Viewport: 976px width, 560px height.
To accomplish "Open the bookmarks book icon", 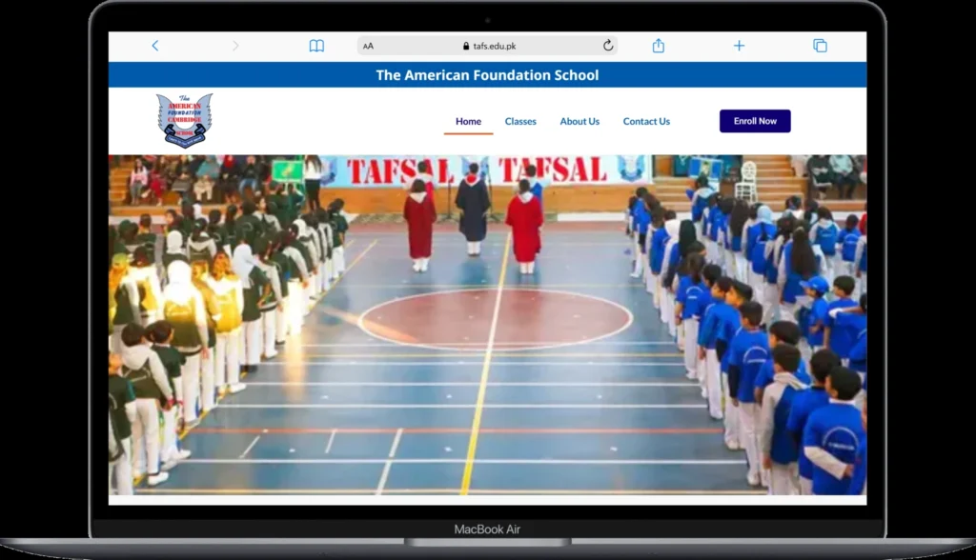I will (x=316, y=46).
